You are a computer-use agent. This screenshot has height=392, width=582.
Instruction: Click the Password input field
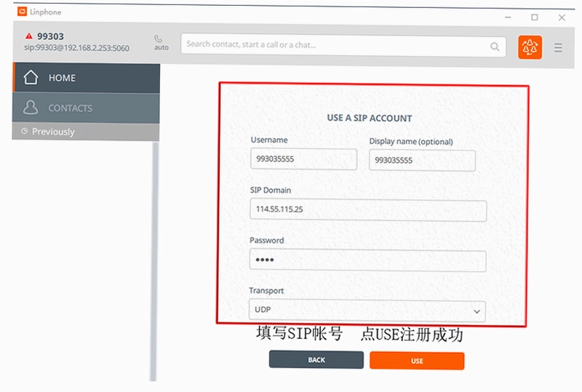pos(367,260)
